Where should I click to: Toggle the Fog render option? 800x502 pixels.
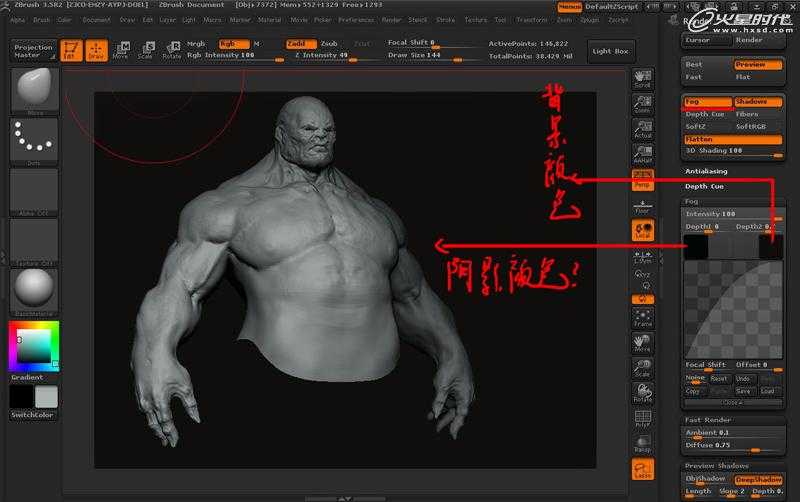[706, 102]
